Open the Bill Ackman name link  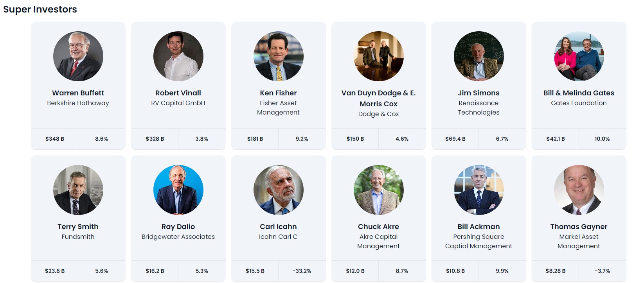pyautogui.click(x=479, y=227)
